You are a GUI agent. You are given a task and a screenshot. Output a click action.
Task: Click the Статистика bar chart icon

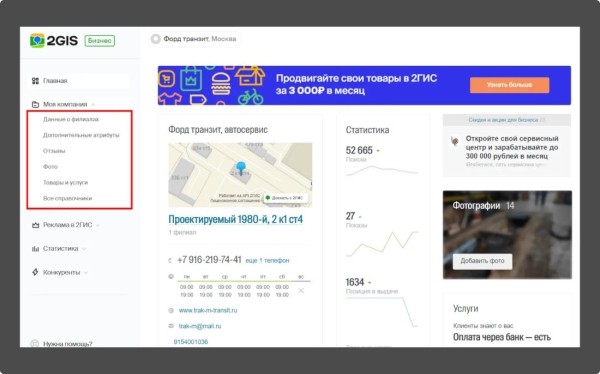(x=35, y=249)
